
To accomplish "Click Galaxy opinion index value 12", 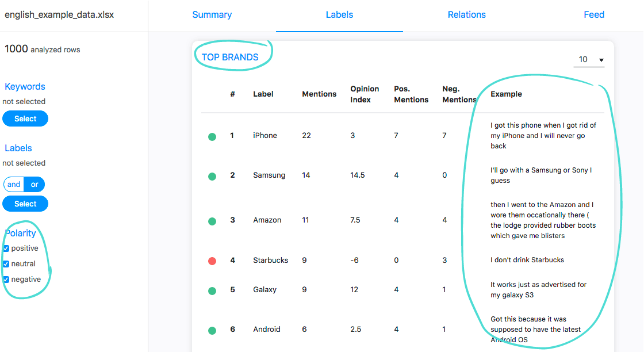I will click(x=354, y=289).
